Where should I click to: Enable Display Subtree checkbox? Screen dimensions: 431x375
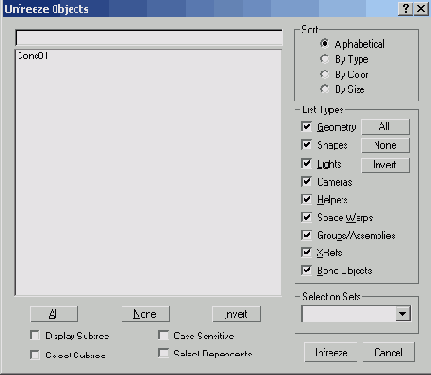tap(35, 335)
